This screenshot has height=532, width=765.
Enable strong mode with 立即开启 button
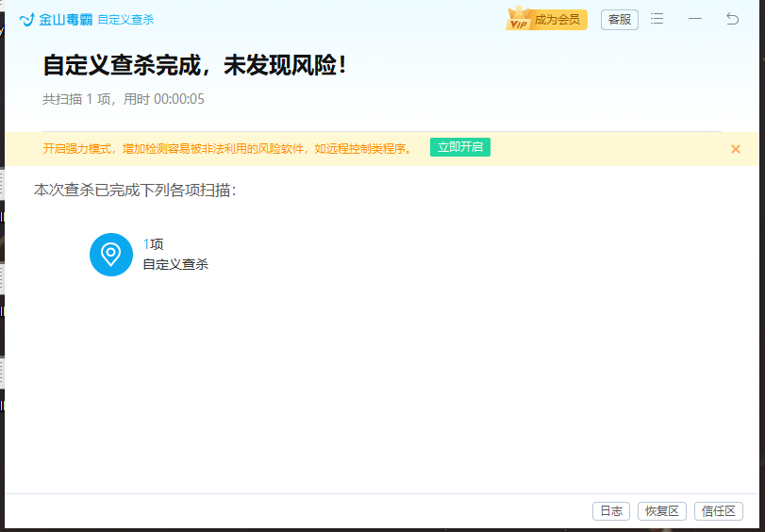[460, 147]
